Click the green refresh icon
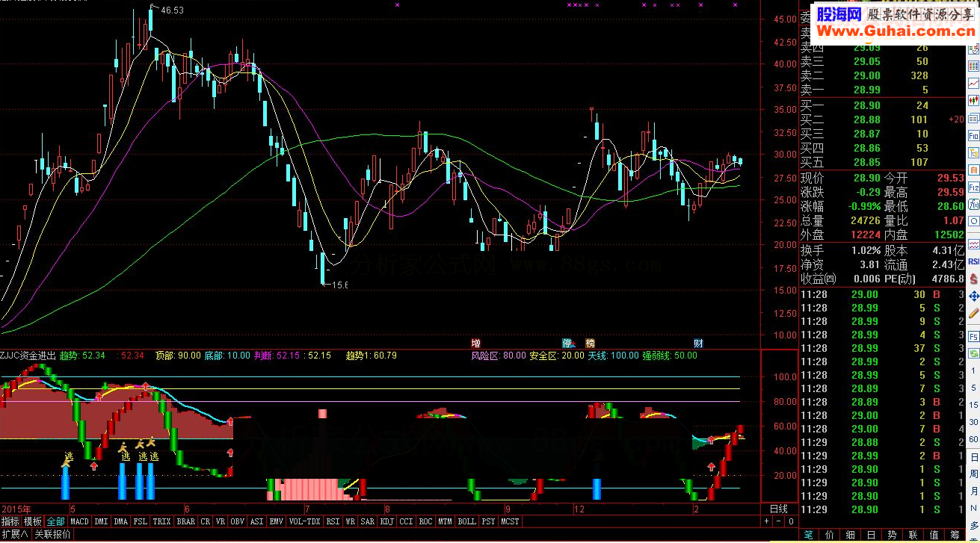This screenshot has height=543, width=980. coord(973,353)
